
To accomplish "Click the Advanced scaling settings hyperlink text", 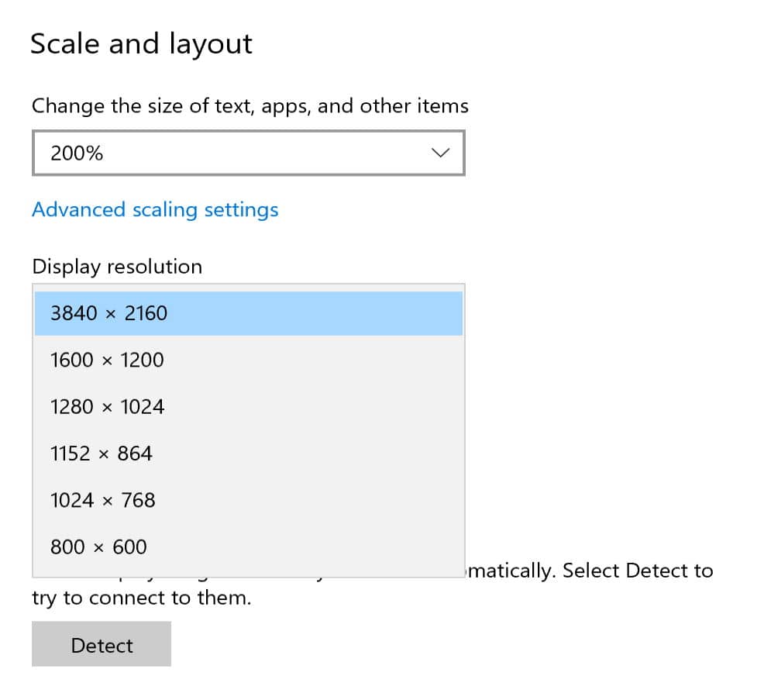I will 155,209.
